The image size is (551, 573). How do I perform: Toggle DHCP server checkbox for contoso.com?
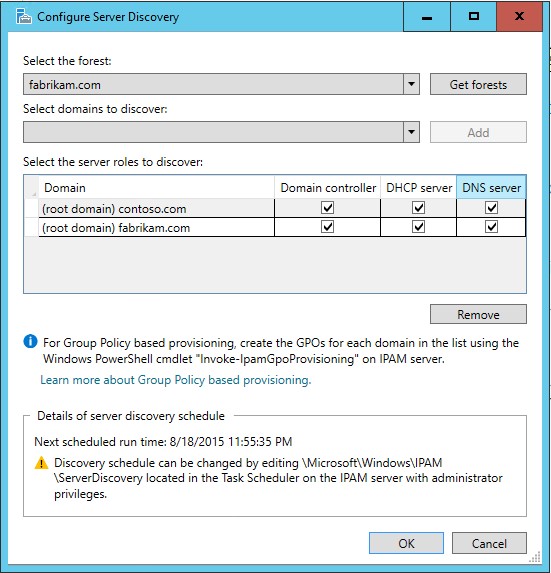pyautogui.click(x=418, y=208)
